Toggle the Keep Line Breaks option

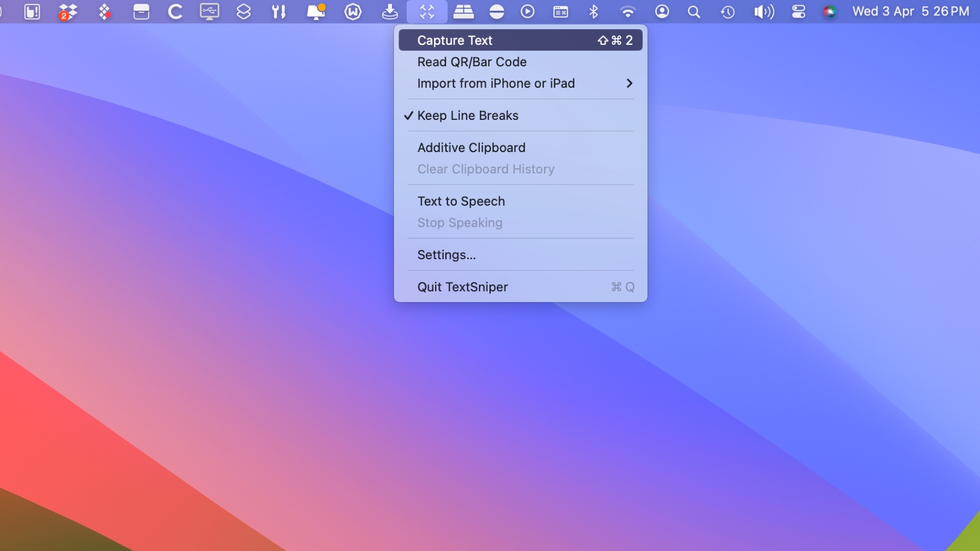point(520,115)
